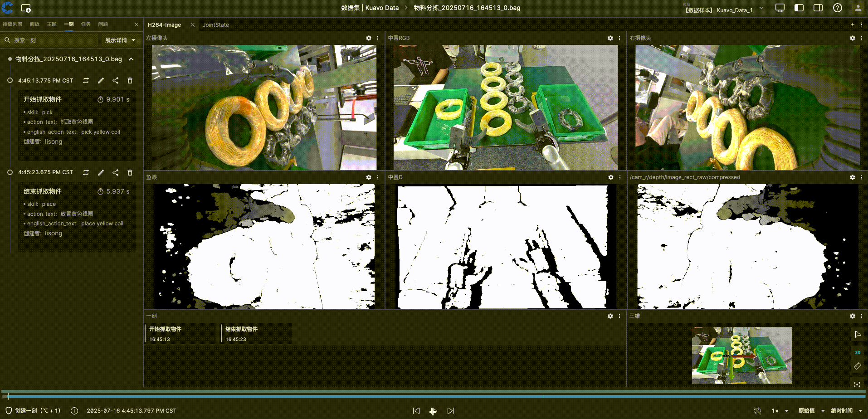Open the 3D measure ruler tool

[x=857, y=366]
